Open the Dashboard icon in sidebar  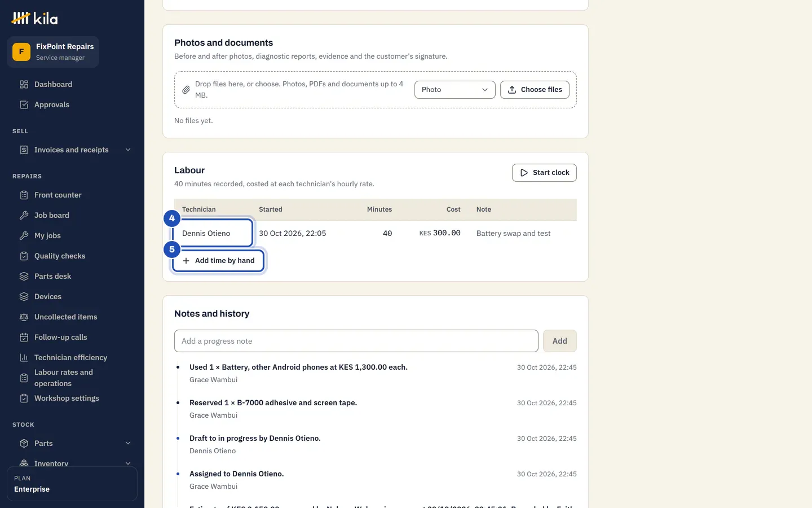[24, 84]
